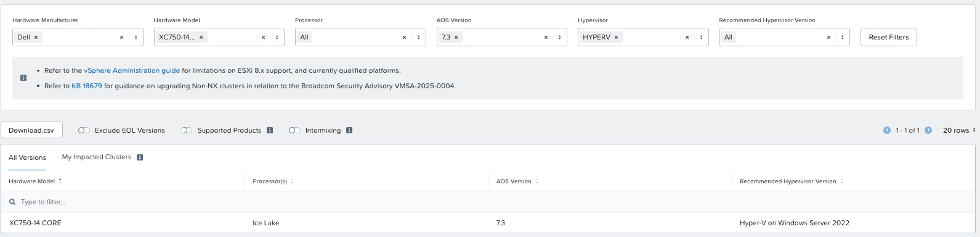Remove the Dell manufacturer filter tag
This screenshot has width=980, height=237.
click(x=36, y=37)
